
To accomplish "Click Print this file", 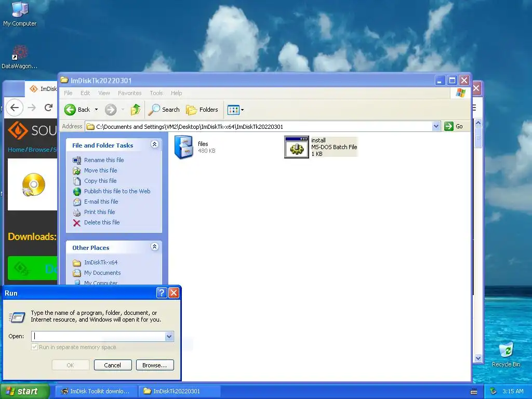I will pos(99,212).
